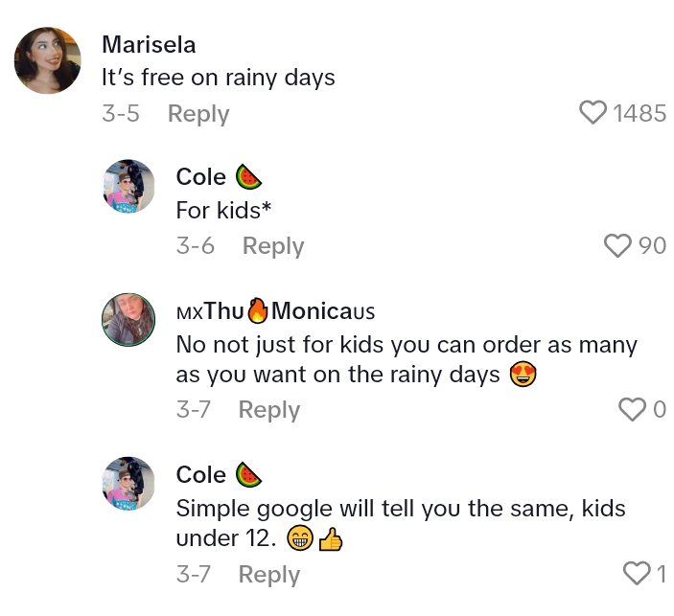Tap heart on MxThu Monica's reply
This screenshot has width=674, height=616.
[x=633, y=410]
